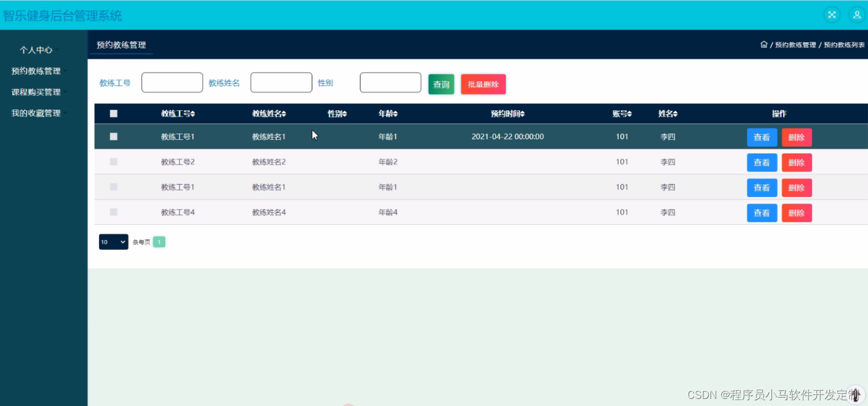
Task: Open the page size dropdown showing 10
Action: point(113,242)
